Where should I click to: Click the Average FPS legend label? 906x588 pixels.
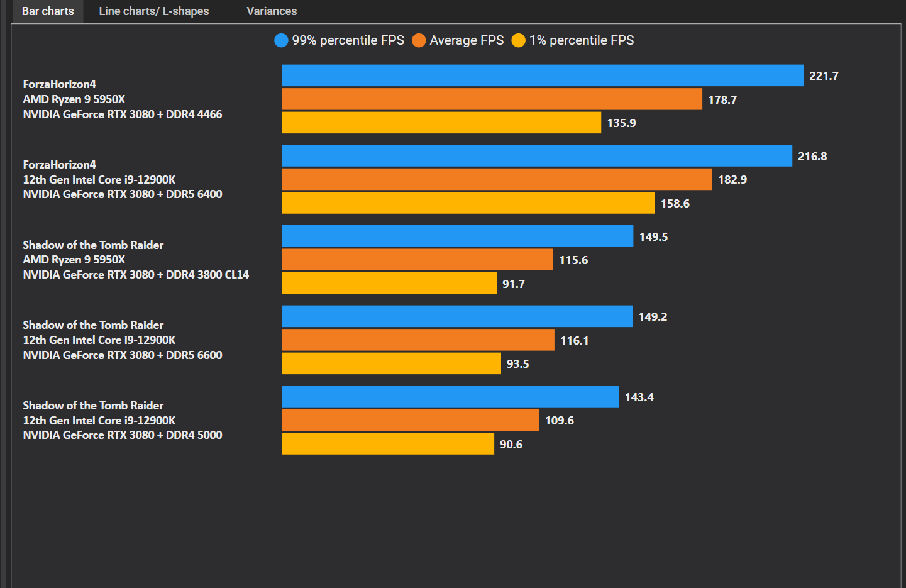(x=467, y=40)
